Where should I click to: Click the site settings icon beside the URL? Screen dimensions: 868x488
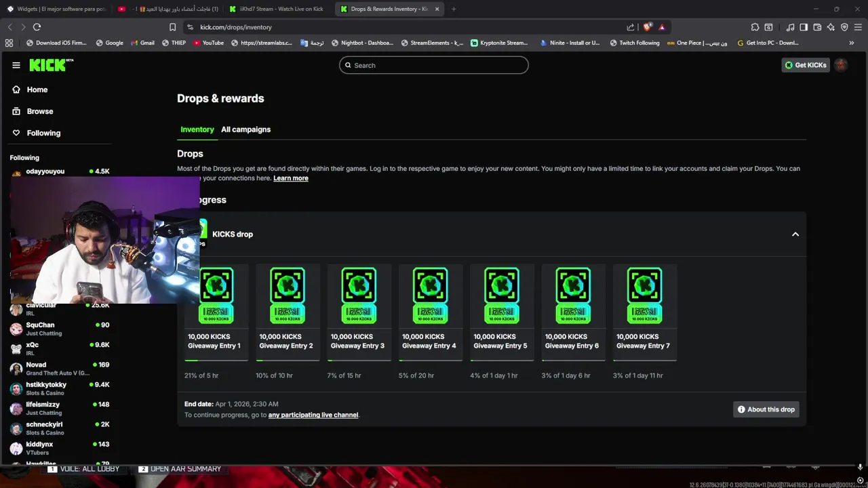(190, 27)
